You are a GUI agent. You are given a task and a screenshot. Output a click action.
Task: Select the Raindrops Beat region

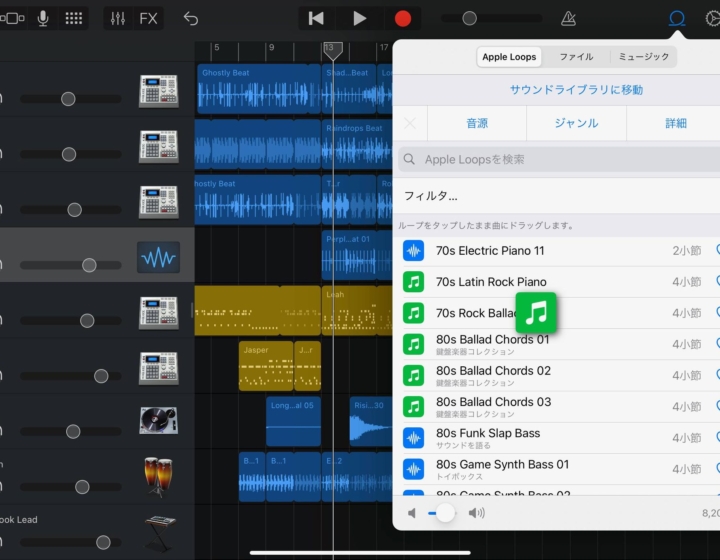[357, 144]
